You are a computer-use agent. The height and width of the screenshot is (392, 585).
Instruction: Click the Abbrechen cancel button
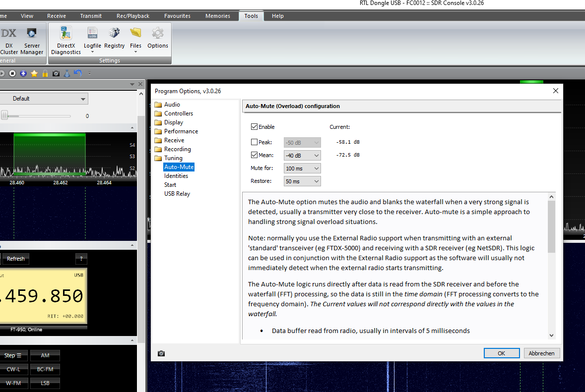(542, 353)
